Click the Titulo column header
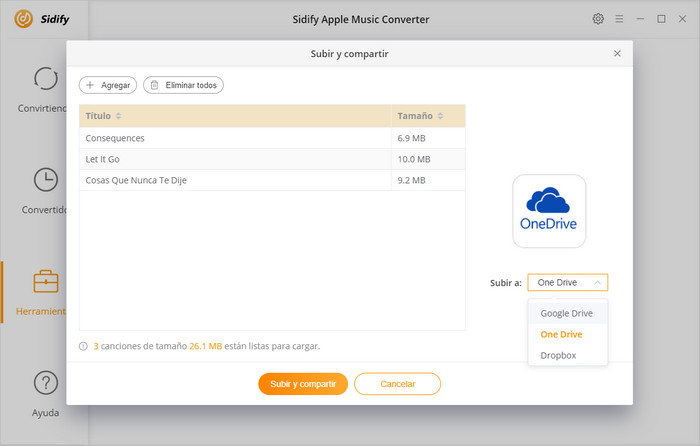 tap(235, 116)
